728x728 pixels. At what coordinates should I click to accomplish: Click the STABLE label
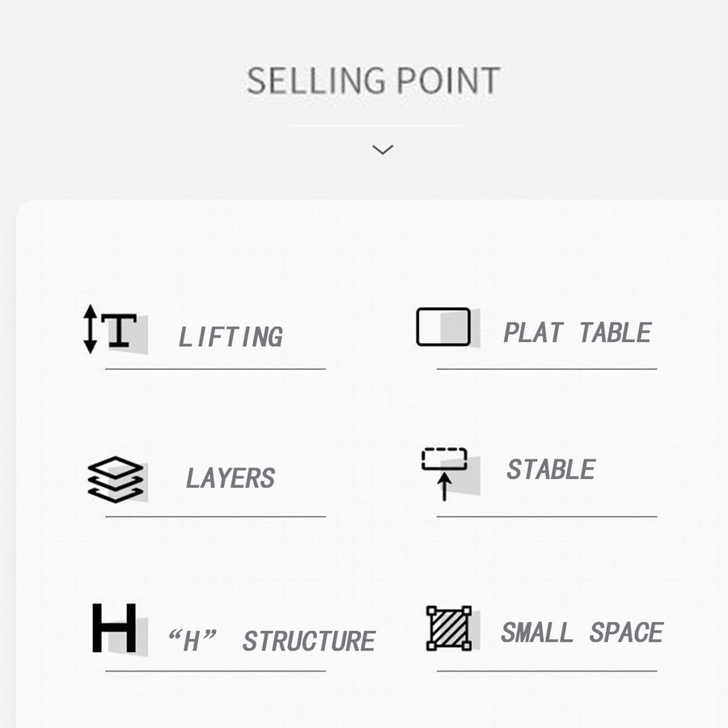(x=551, y=469)
